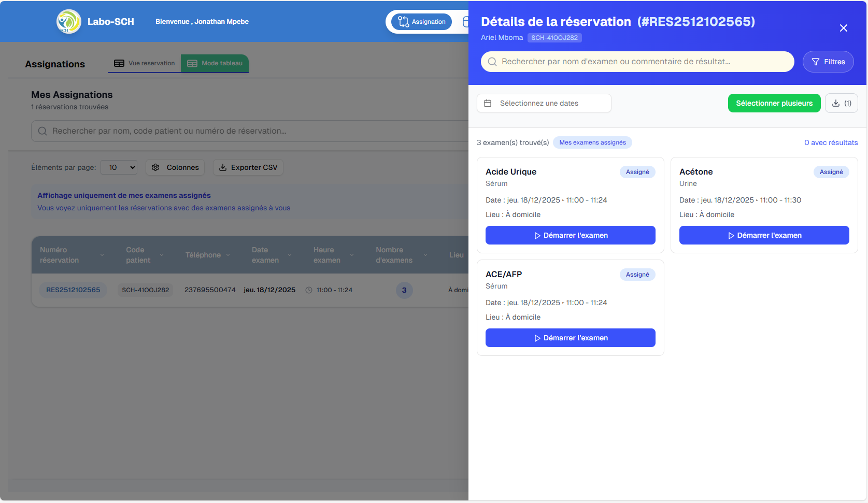
Task: Open the Téléphone column sort chevron
Action: 229,255
